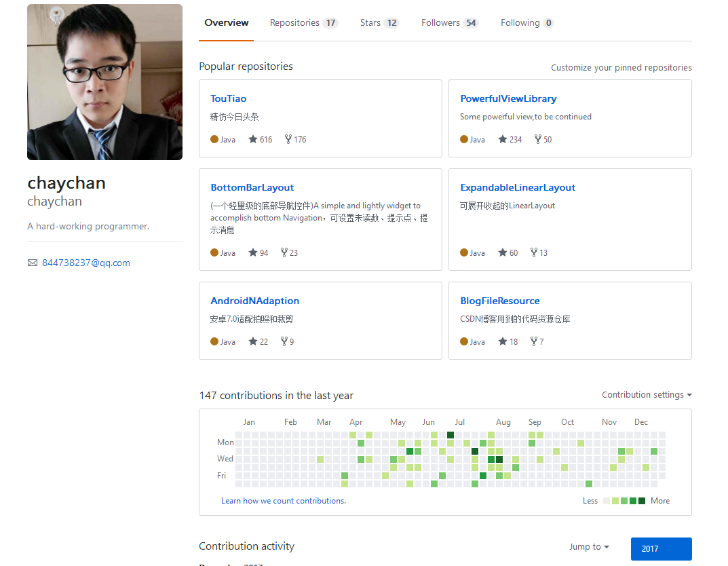Open the TouTiao repository link
This screenshot has height=566, width=728.
click(229, 98)
